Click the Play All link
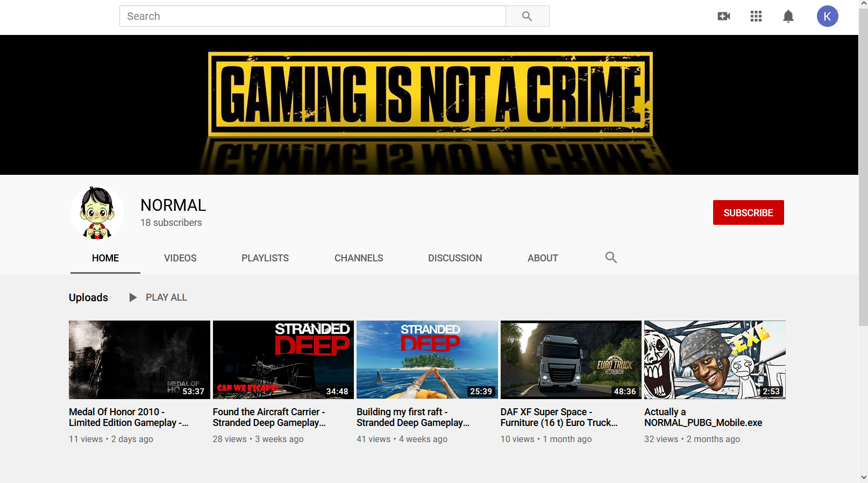Screen dimensions: 868x483 click(x=166, y=297)
